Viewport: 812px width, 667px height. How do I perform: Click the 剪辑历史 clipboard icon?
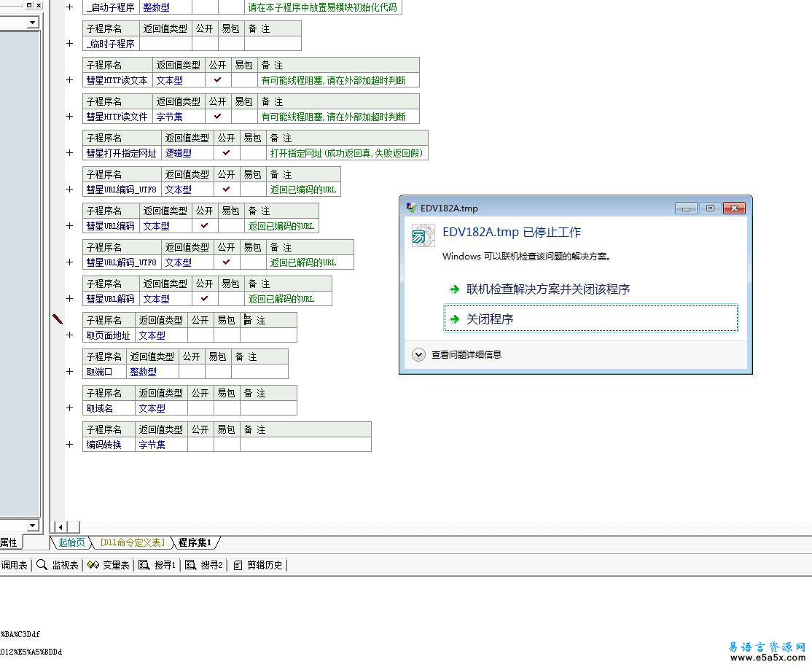238,565
